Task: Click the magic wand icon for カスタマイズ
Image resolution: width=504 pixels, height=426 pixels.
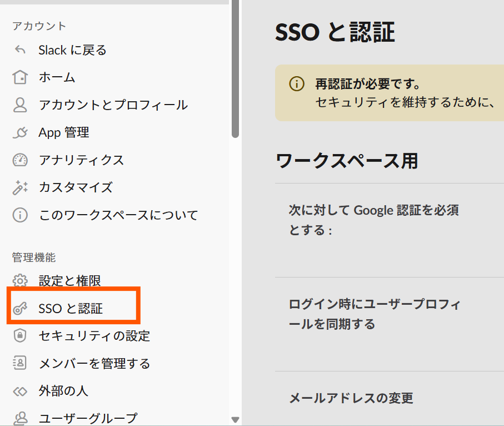Action: [20, 187]
